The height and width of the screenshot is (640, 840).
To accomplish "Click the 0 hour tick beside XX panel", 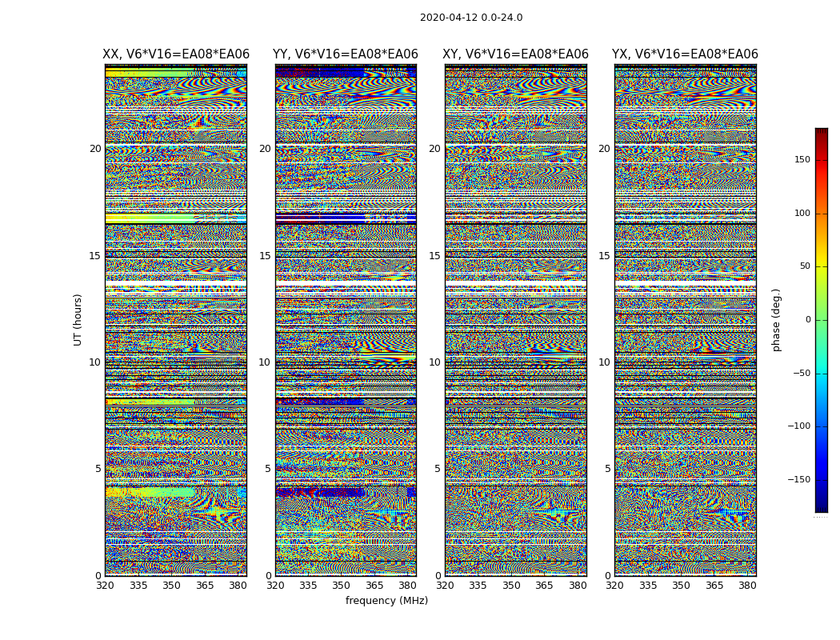I will coord(98,576).
